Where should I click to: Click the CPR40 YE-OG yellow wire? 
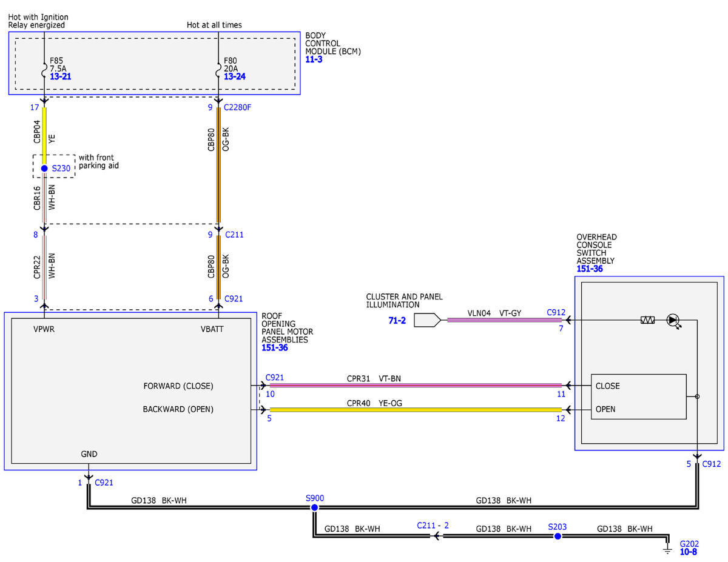pyautogui.click(x=416, y=410)
